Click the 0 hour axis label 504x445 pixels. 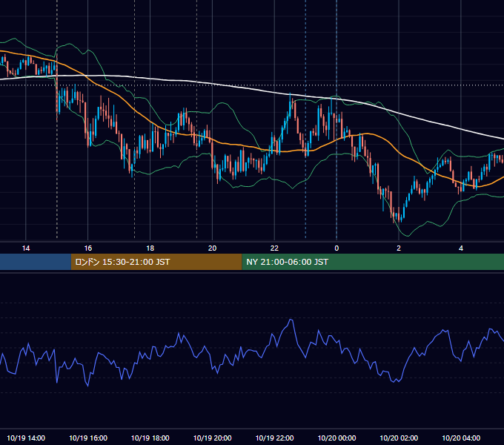[336, 248]
